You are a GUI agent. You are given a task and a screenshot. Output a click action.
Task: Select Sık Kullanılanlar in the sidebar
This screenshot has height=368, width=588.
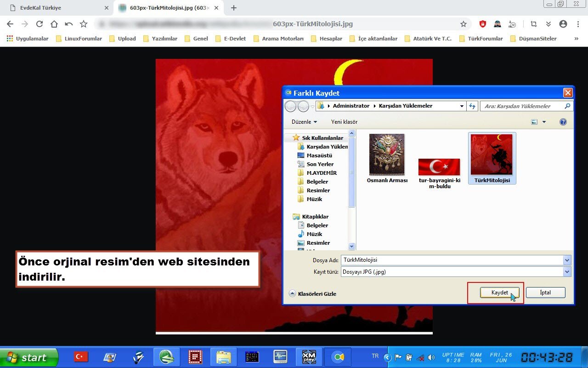[x=318, y=138]
